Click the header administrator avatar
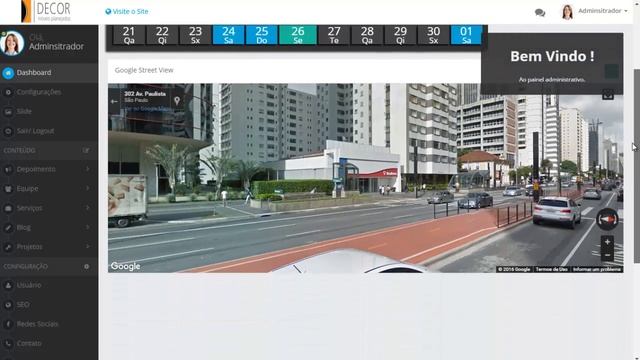 567,12
